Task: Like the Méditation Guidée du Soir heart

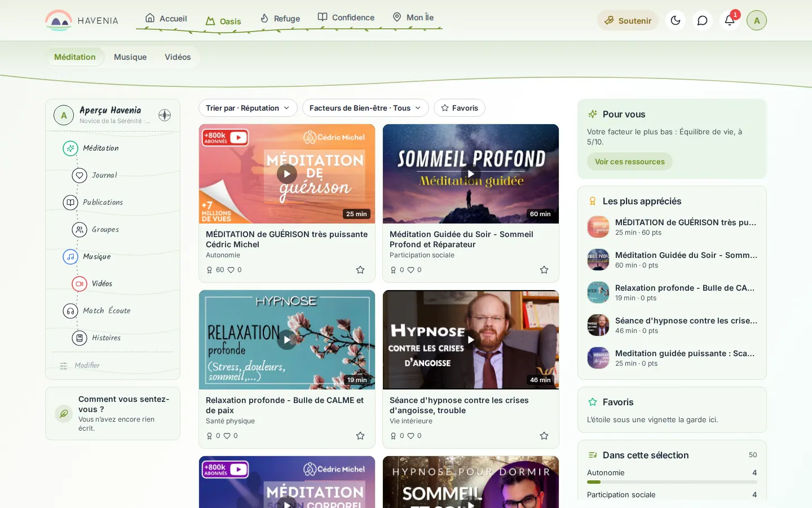Action: tap(411, 270)
